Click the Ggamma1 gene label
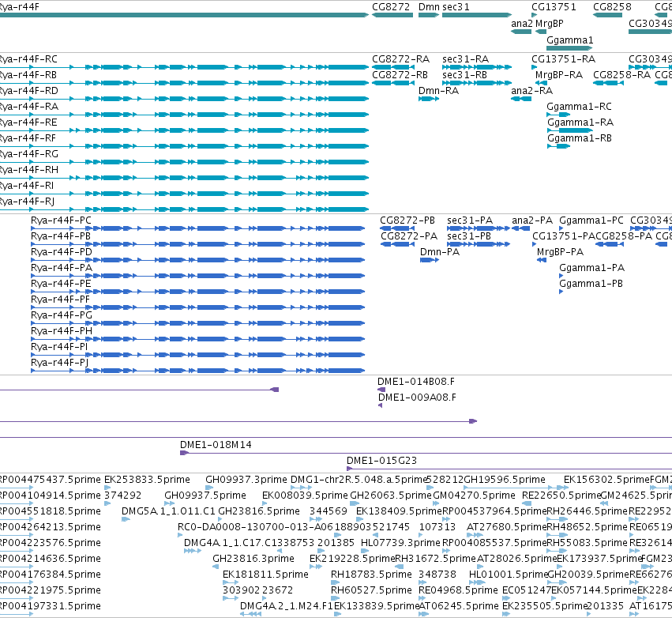This screenshot has width=672, height=618. [x=570, y=40]
